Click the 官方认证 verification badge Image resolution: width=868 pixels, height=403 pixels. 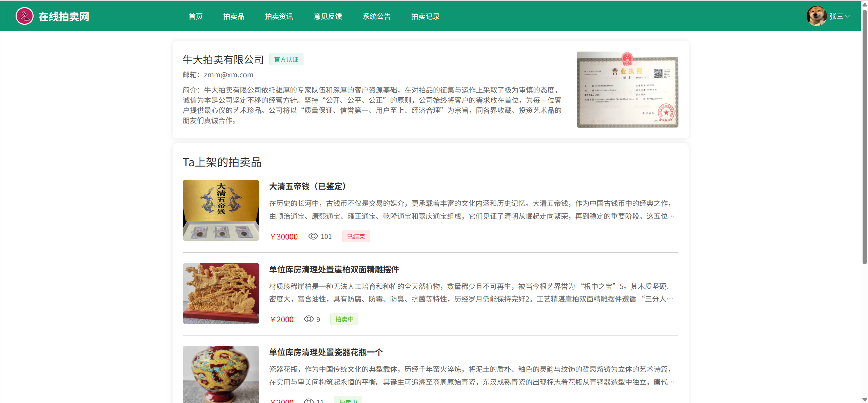click(x=286, y=59)
